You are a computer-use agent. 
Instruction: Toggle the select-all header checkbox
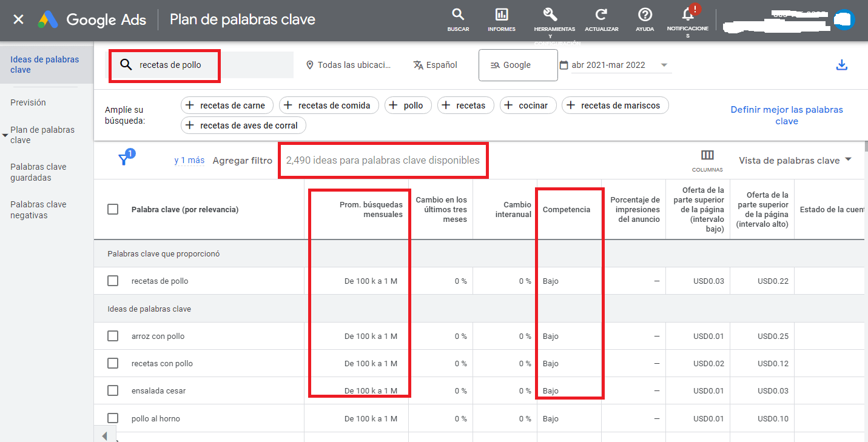pos(113,209)
